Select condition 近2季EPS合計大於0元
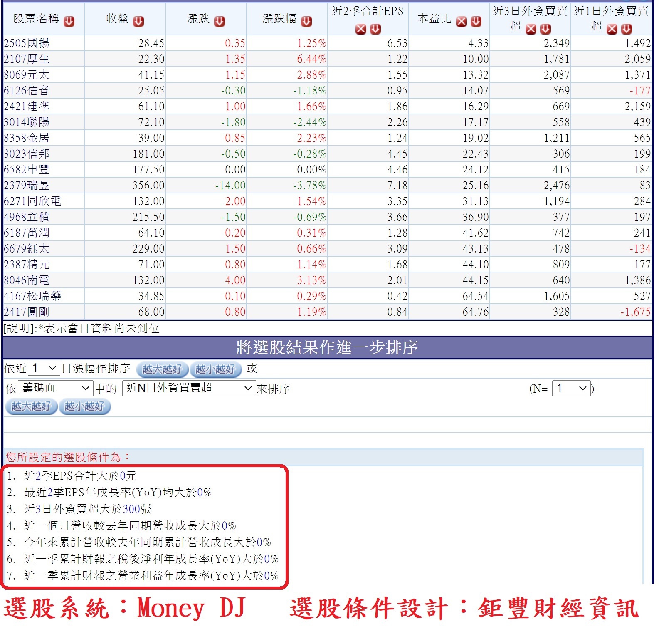This screenshot has width=659, height=644. [80, 476]
